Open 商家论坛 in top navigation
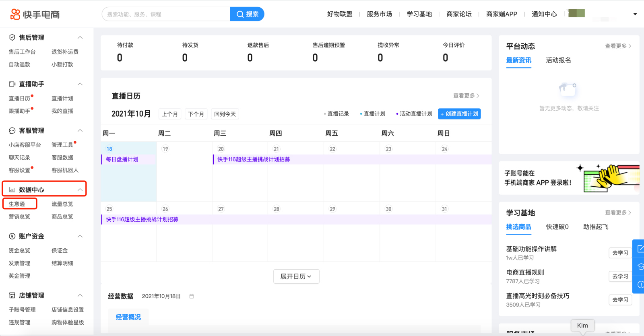The image size is (644, 336). [x=459, y=14]
